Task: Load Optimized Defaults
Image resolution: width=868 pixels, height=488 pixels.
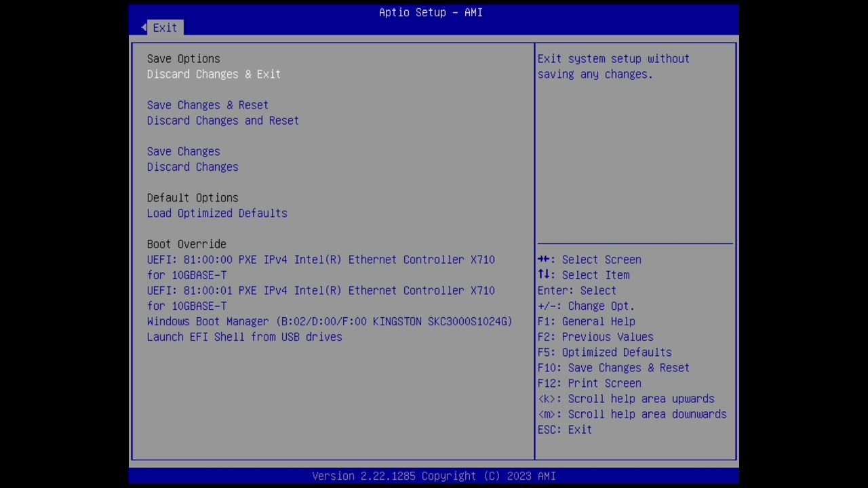Action: point(217,213)
